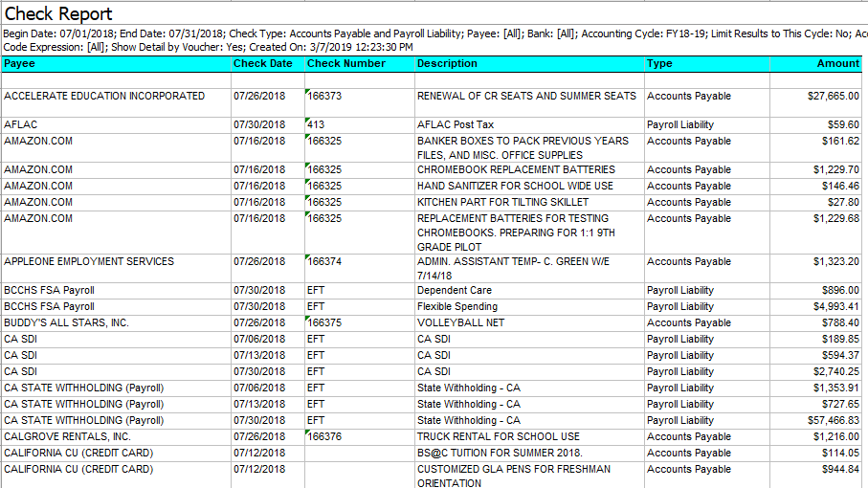Image resolution: width=868 pixels, height=488 pixels.
Task: Select amount $1,229.68
Action: point(836,218)
